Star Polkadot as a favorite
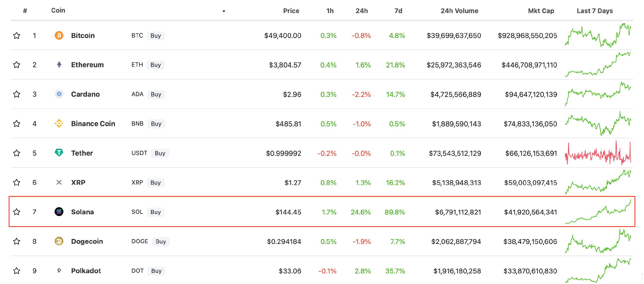This screenshot has height=284, width=644. 17,271
